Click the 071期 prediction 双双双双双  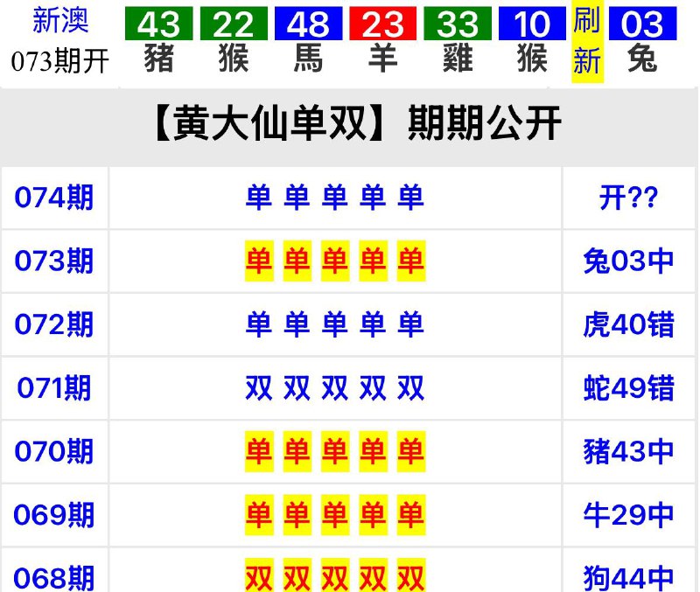[335, 387]
